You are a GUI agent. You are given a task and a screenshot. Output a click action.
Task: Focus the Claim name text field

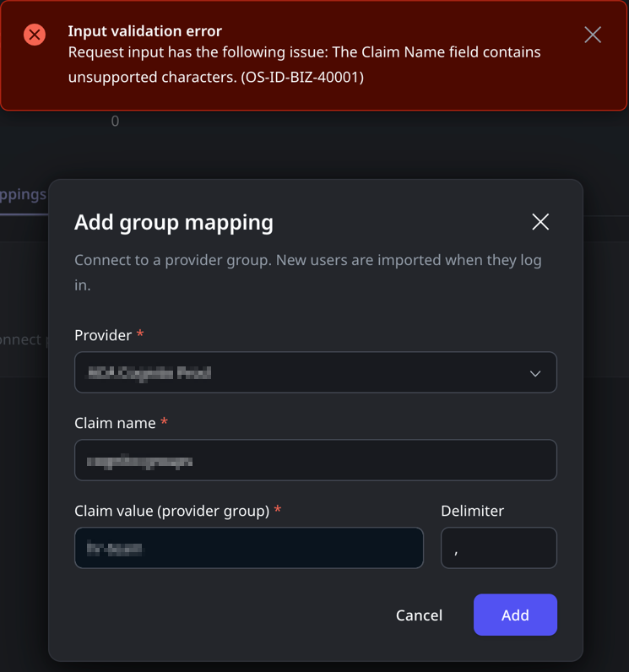click(315, 460)
